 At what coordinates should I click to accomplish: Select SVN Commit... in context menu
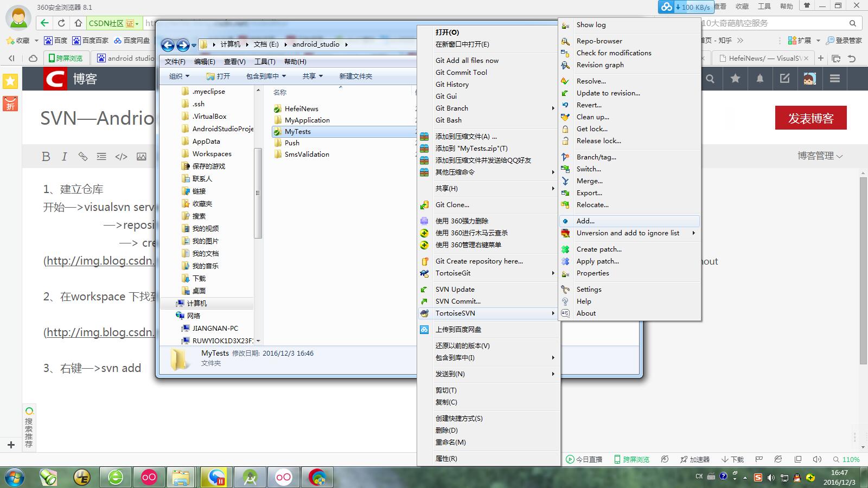pos(488,301)
